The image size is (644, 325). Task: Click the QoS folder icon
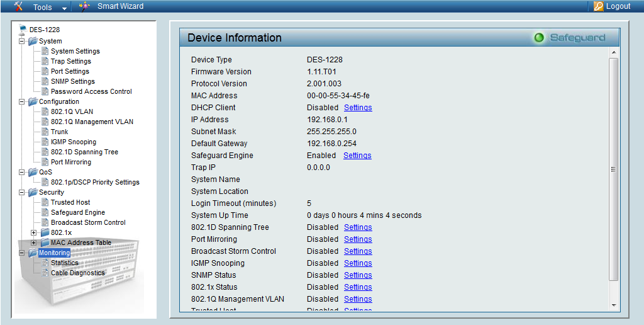pyautogui.click(x=33, y=172)
